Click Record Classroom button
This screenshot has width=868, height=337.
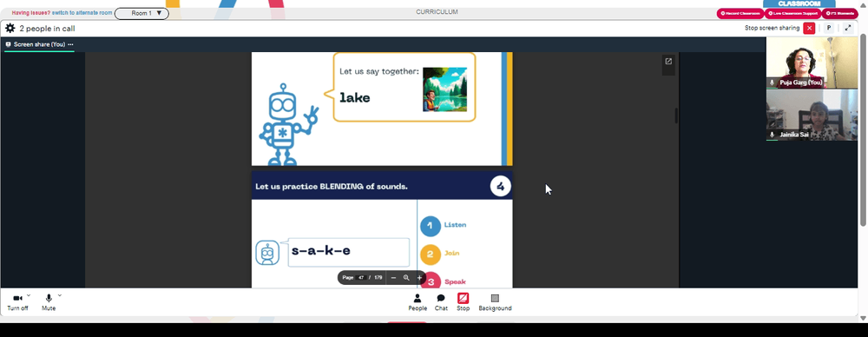(x=740, y=13)
